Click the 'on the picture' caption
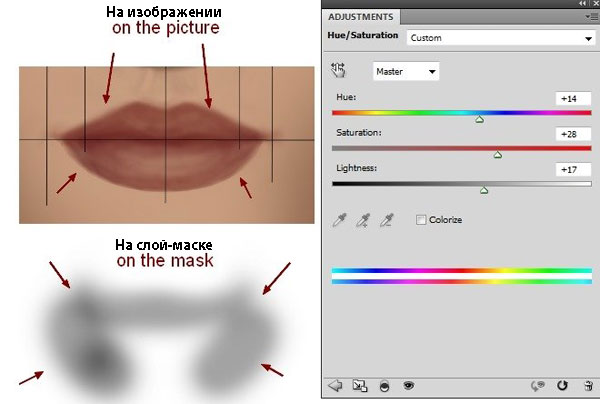Image resolution: width=600 pixels, height=404 pixels. [166, 28]
